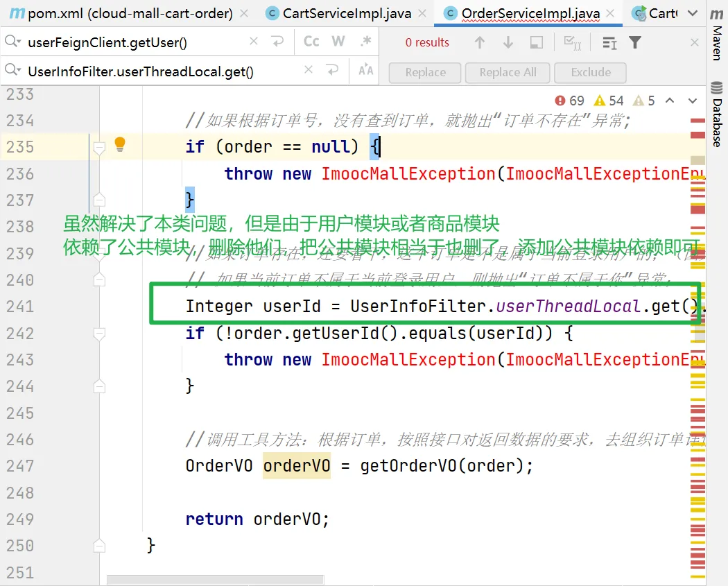Click on 'return orderVO;' statement

click(257, 519)
